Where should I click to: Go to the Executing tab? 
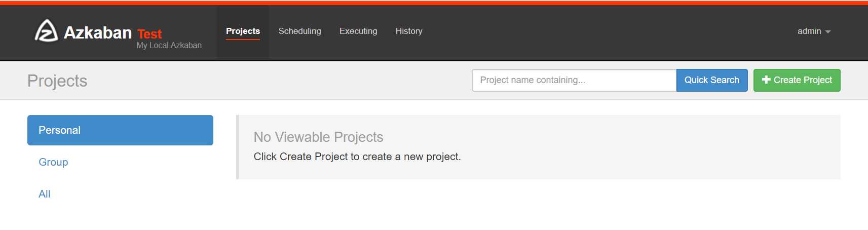point(358,31)
